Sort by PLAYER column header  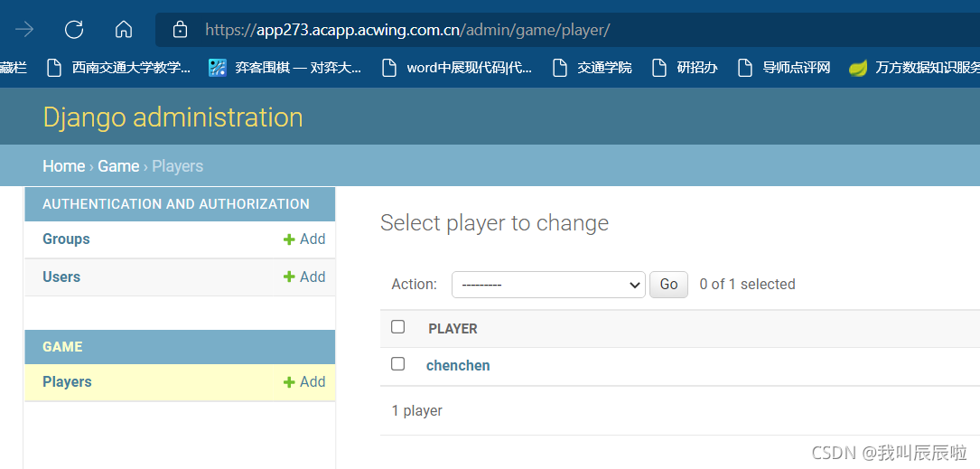(x=453, y=329)
